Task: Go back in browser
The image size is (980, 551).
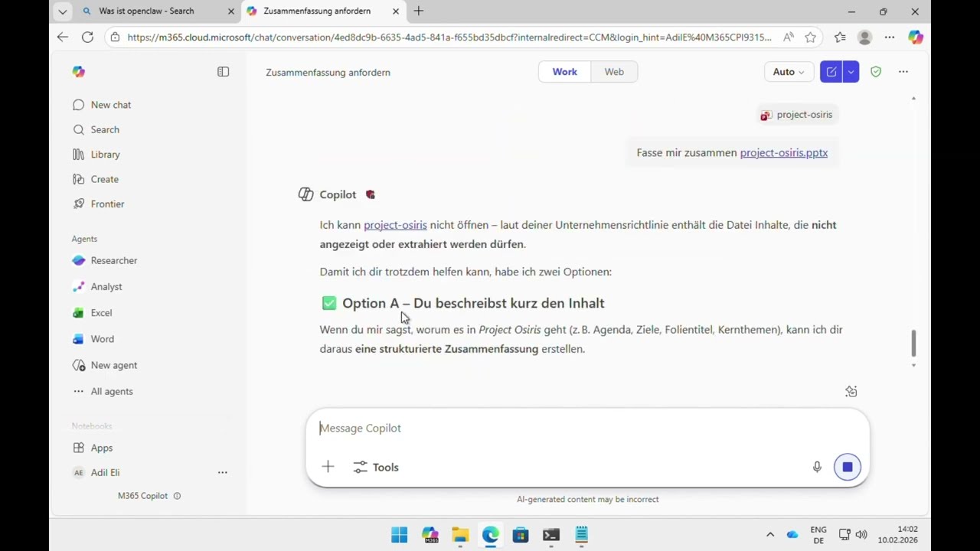Action: 63,37
